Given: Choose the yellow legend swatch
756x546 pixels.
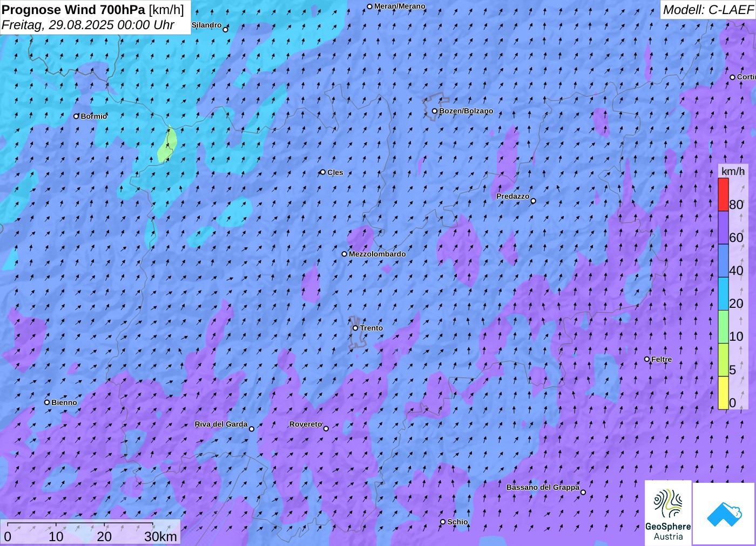Looking at the screenshot, I should pos(723,392).
